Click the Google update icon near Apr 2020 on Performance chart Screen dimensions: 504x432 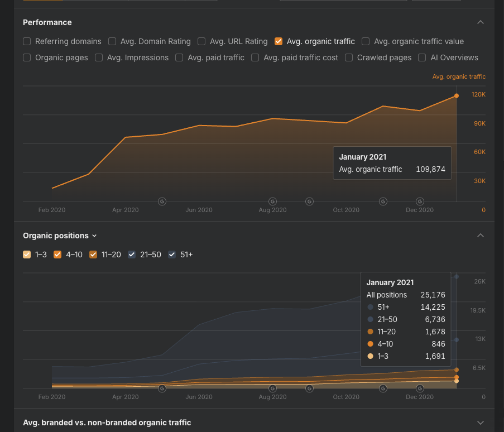pos(162,201)
